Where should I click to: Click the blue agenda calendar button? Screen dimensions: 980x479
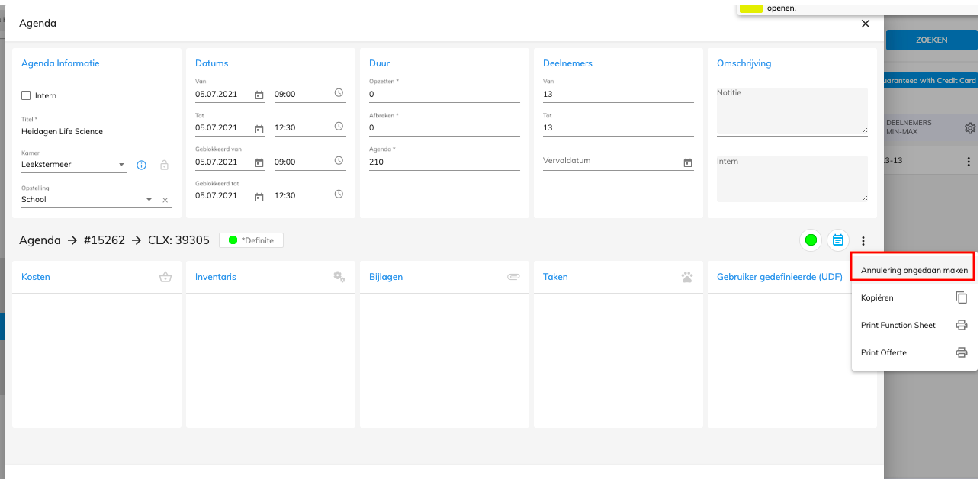click(838, 240)
